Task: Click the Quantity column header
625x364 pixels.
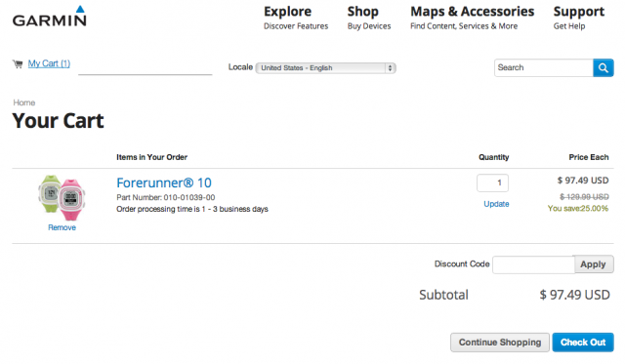Action: click(494, 157)
